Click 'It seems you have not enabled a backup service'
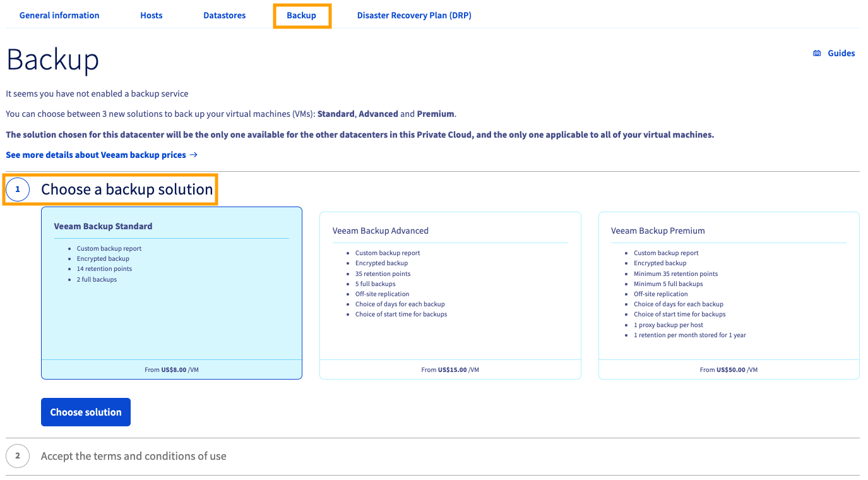Screen dimensions: 868x480 (97, 93)
